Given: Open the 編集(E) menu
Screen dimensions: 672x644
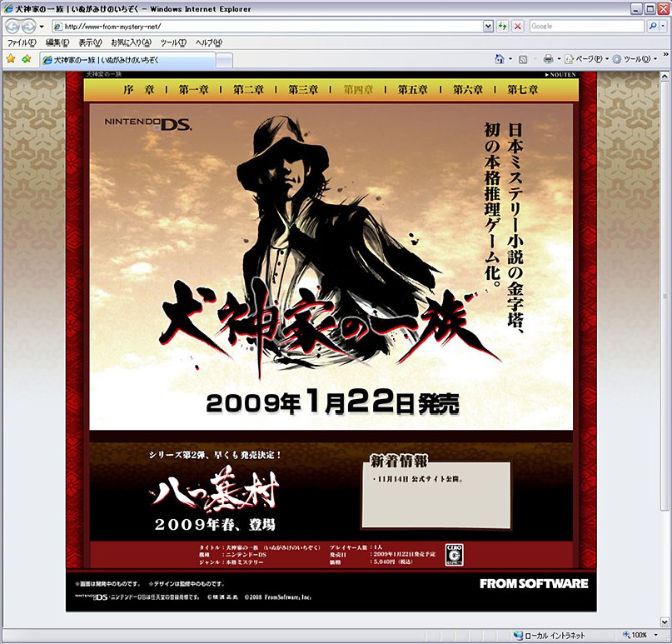Looking at the screenshot, I should click(x=57, y=42).
